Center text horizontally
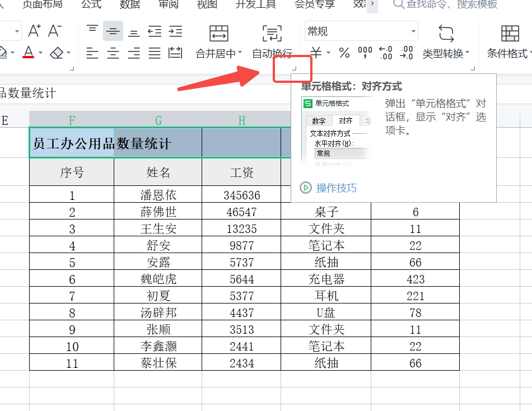Screen dimensions: 532x411 (113, 53)
